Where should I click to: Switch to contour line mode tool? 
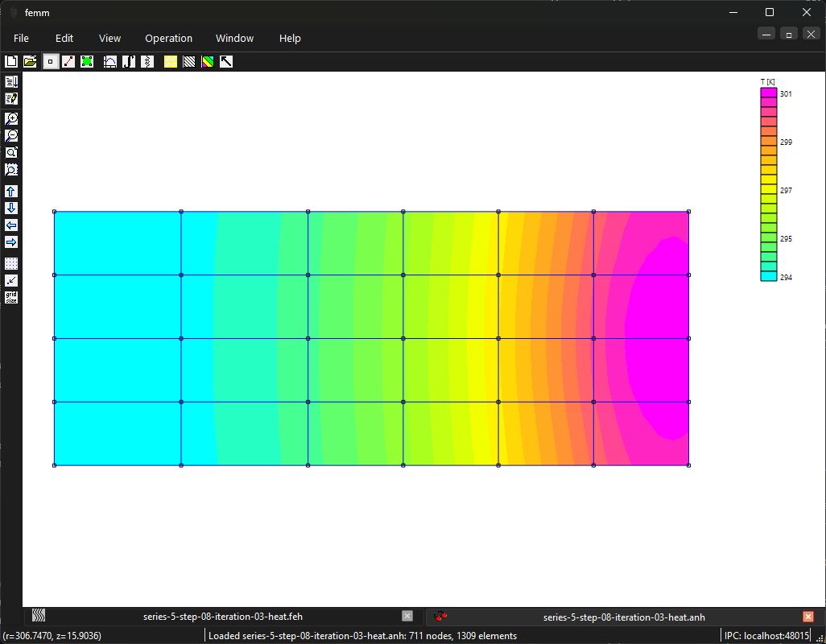click(x=68, y=62)
